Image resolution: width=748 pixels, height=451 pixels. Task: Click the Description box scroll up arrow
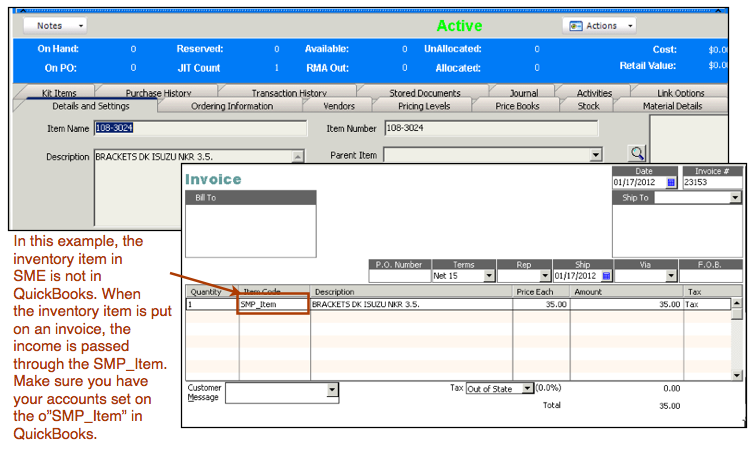(297, 156)
